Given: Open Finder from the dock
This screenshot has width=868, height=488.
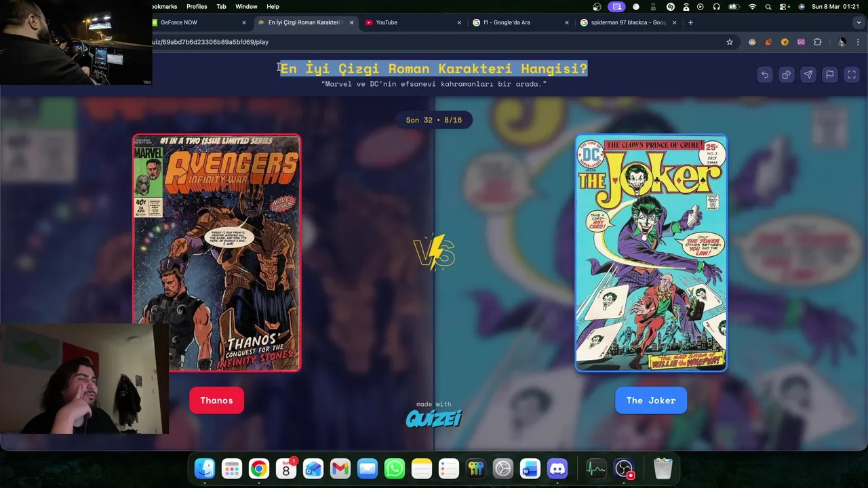Looking at the screenshot, I should pyautogui.click(x=205, y=468).
